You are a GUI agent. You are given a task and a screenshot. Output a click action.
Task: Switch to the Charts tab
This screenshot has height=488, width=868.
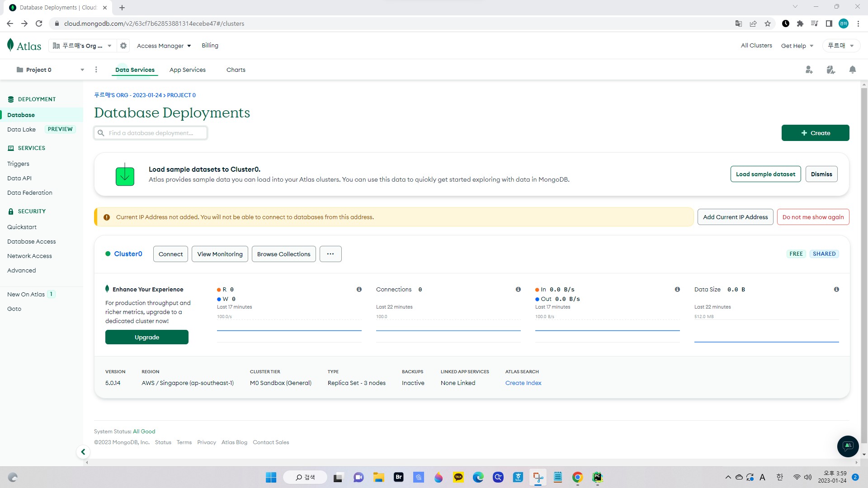click(x=236, y=70)
